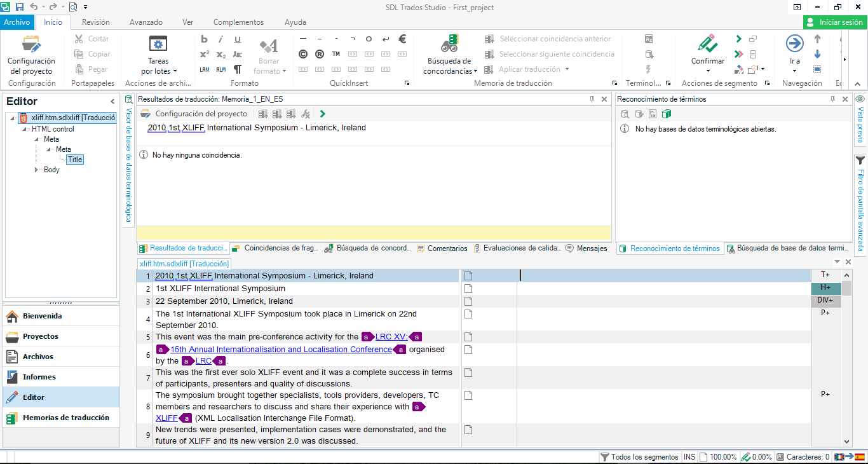The image size is (868, 464).
Task: Insert the copyright symbol from QuickInsert
Action: [x=303, y=54]
